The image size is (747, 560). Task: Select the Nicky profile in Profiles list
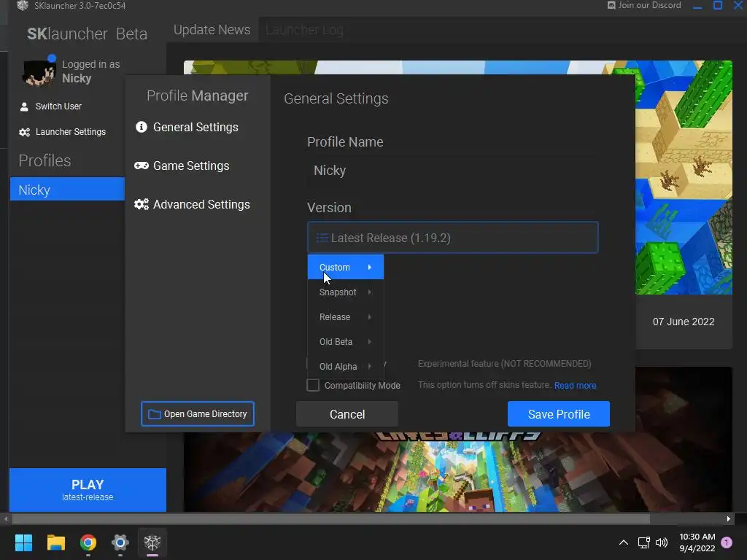(x=67, y=190)
